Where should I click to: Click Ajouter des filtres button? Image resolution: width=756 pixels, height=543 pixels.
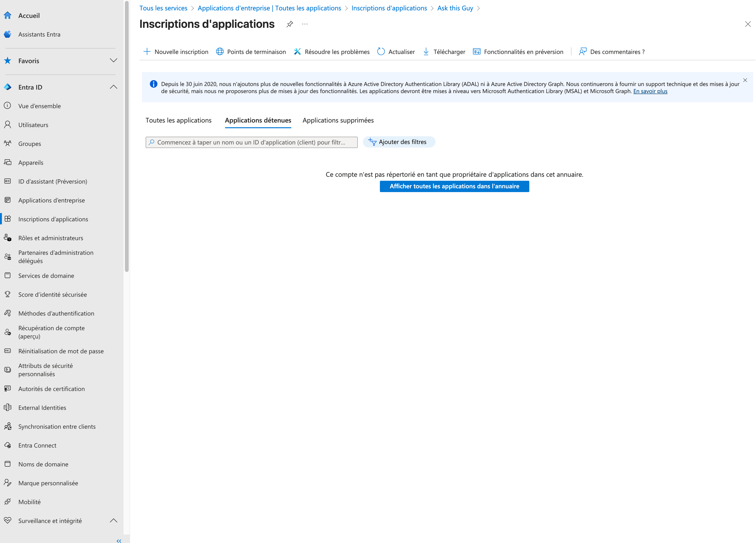(399, 142)
